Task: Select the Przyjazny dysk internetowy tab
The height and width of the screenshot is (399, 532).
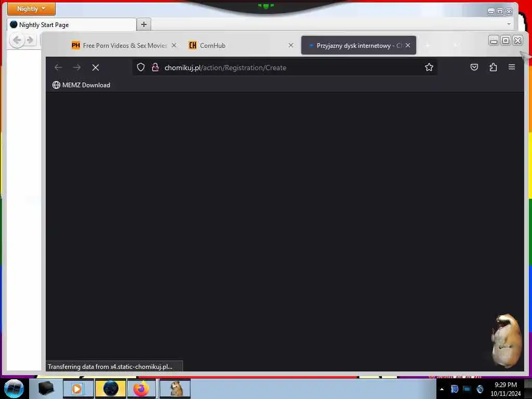Action: click(x=358, y=46)
